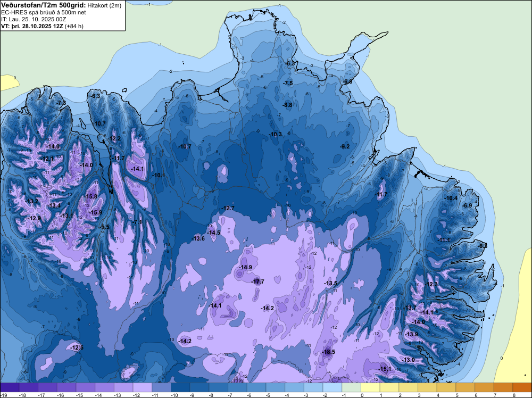This screenshot has width=532, height=398.
Task: Click the -7.3 temperature reading
Action: click(61, 103)
